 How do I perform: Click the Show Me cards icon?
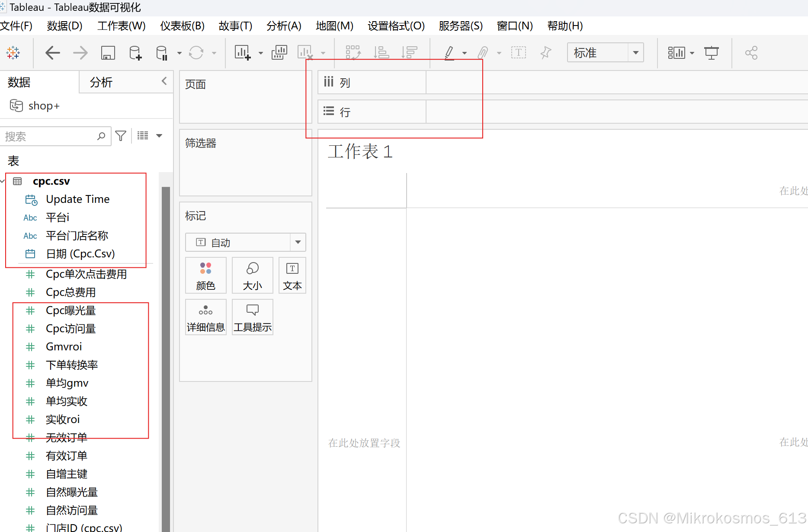(x=677, y=53)
